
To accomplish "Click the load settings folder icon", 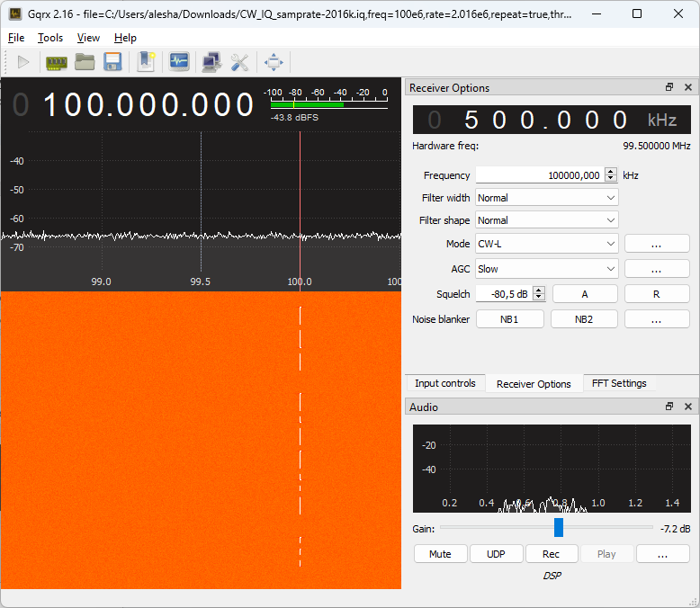I will [85, 62].
